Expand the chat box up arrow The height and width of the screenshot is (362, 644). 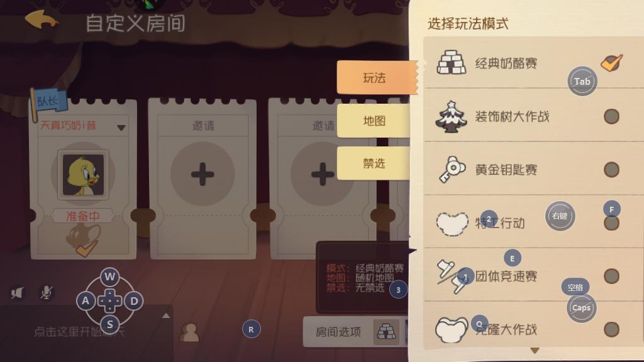point(166,315)
